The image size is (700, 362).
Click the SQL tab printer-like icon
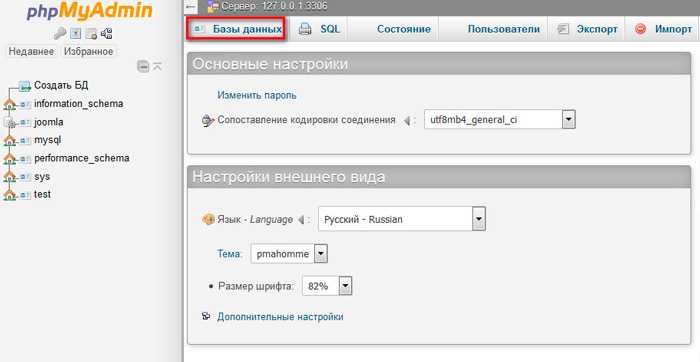(305, 29)
